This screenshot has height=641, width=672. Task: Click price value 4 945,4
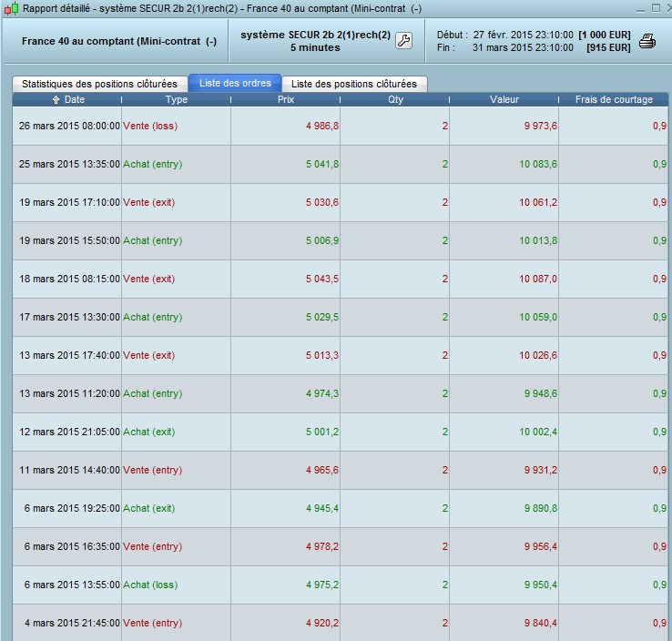pyautogui.click(x=322, y=508)
